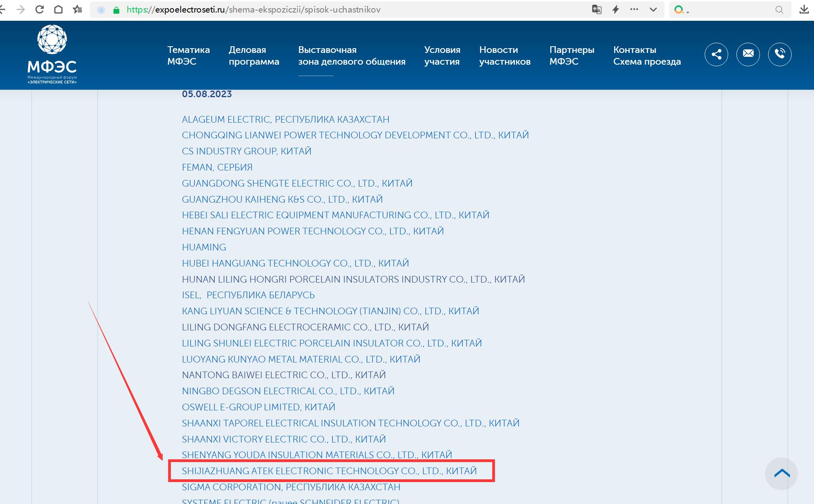Go to browser home page icon

tap(58, 9)
